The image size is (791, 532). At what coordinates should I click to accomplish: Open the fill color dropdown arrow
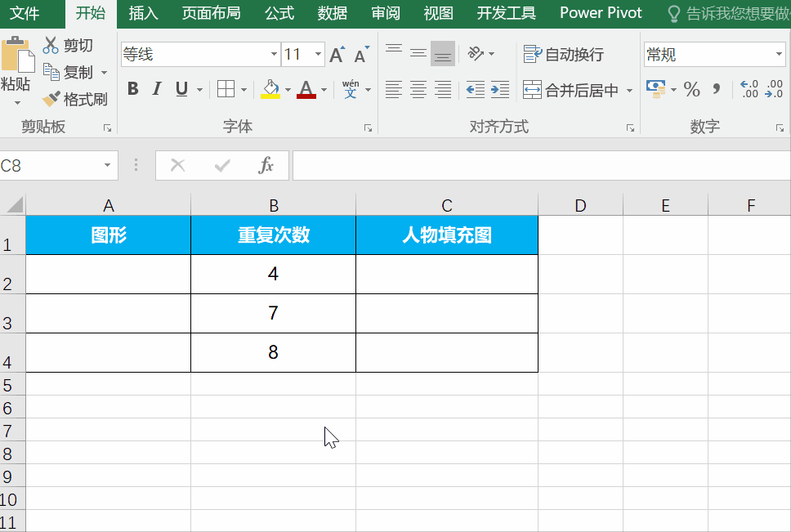click(x=287, y=90)
